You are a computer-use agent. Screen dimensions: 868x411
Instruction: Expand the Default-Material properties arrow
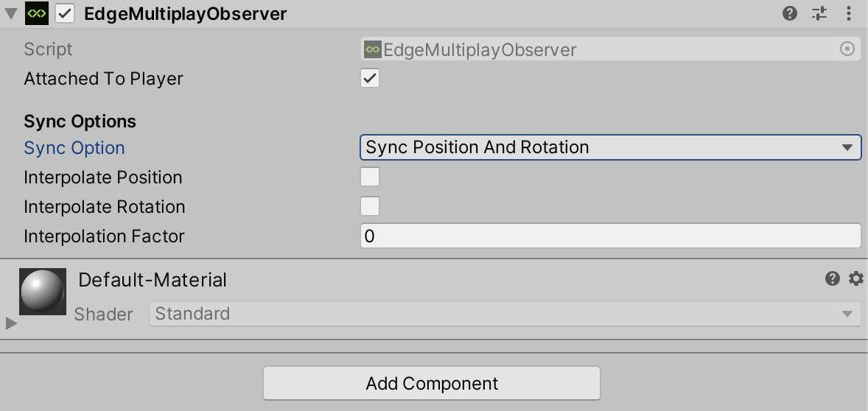(x=11, y=323)
